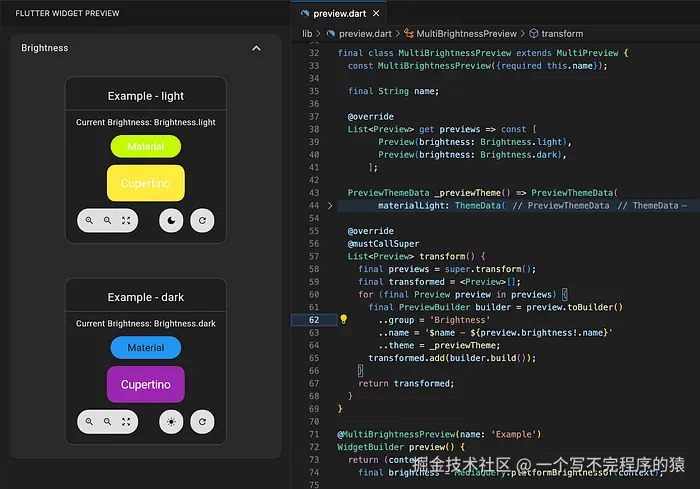Click zoom out icon in dark preview
Viewport: 700px width, 489px height.
108,422
